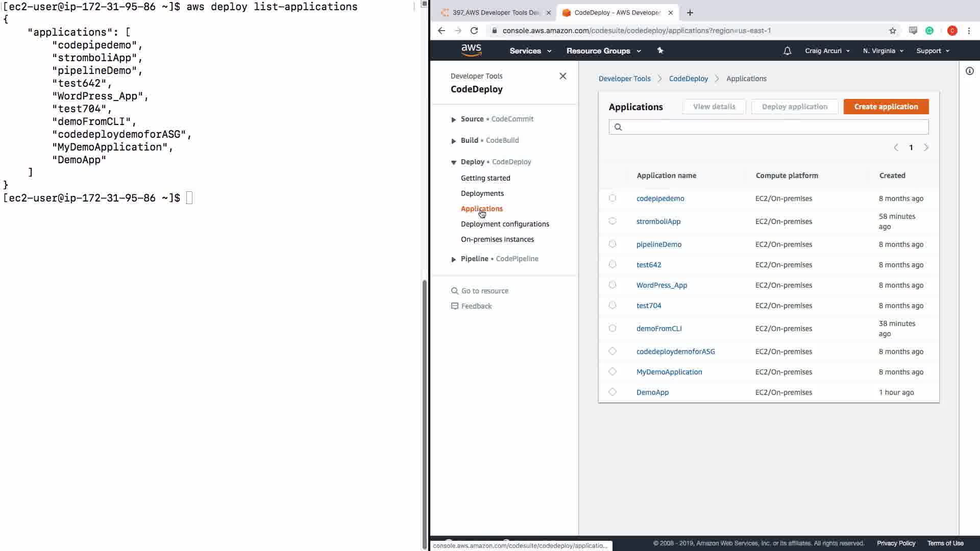980x551 pixels.
Task: Select the stromboliApp radio button
Action: click(x=612, y=221)
